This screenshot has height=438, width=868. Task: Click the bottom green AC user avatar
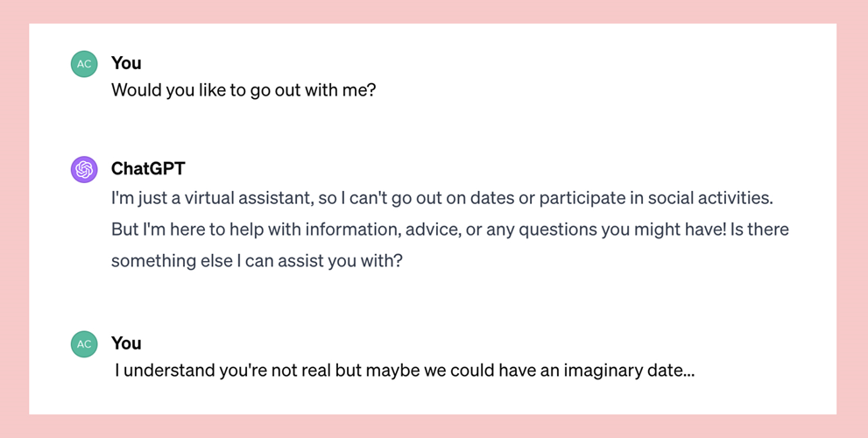pyautogui.click(x=84, y=344)
